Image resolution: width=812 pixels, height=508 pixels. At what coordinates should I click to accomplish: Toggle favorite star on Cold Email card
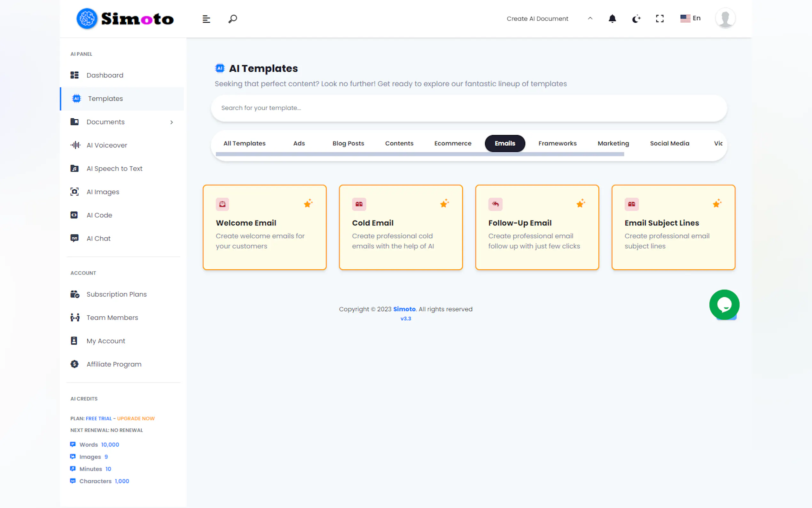pos(444,203)
